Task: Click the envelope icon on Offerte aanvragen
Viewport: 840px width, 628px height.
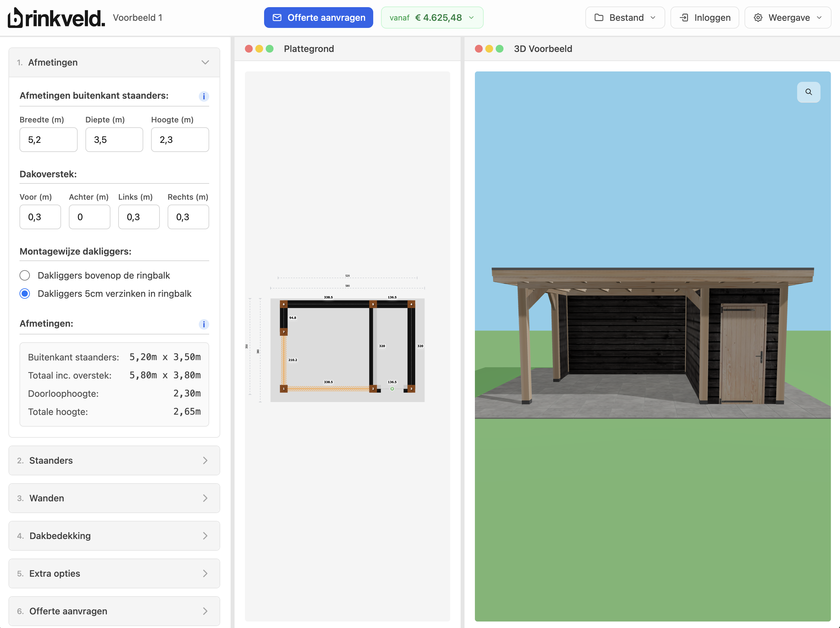Action: (277, 18)
